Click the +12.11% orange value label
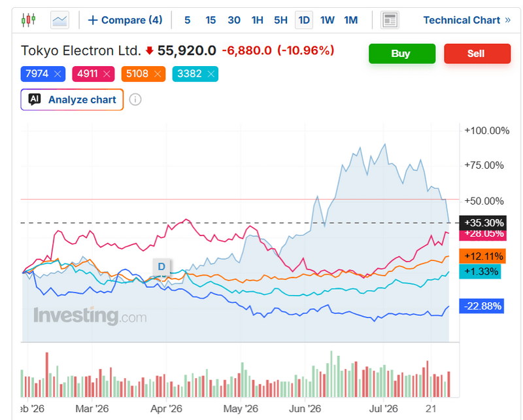 (482, 256)
